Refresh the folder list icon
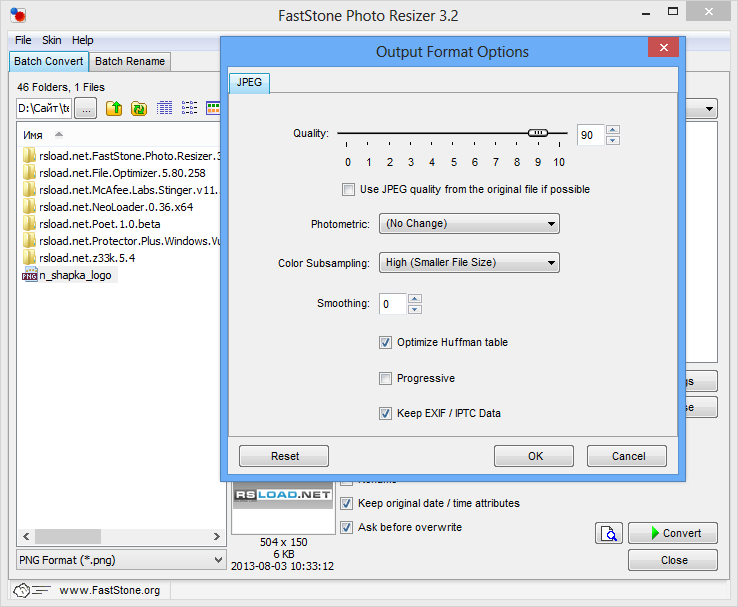 click(139, 108)
